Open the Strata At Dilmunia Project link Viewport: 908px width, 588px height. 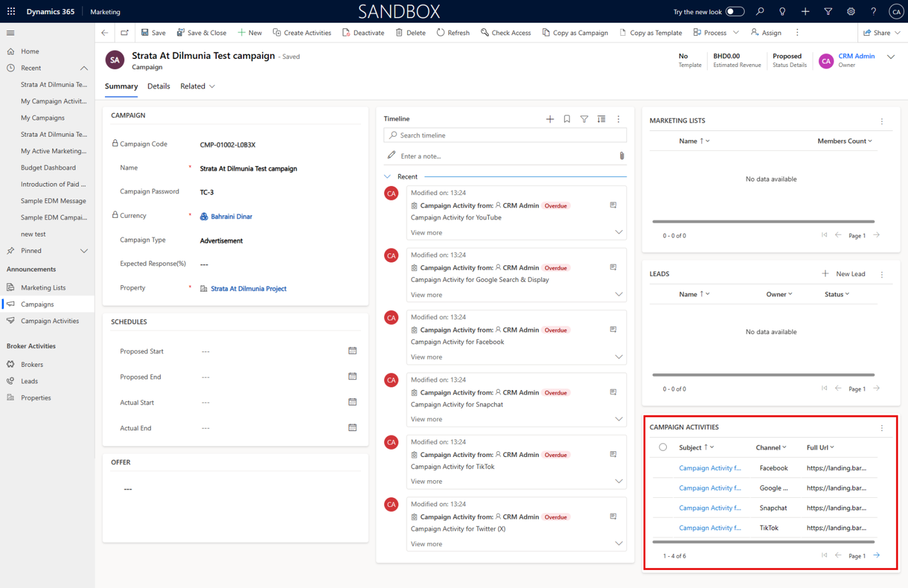(248, 289)
